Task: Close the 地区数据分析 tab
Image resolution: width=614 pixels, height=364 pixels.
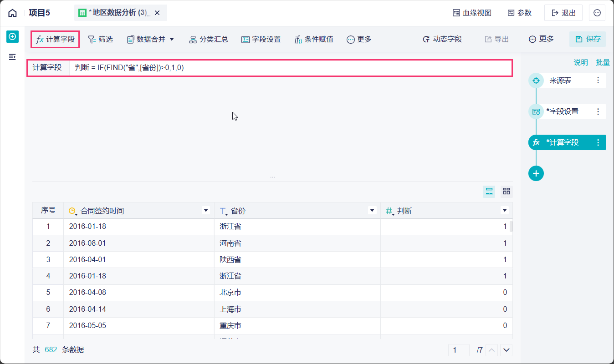Action: [157, 13]
